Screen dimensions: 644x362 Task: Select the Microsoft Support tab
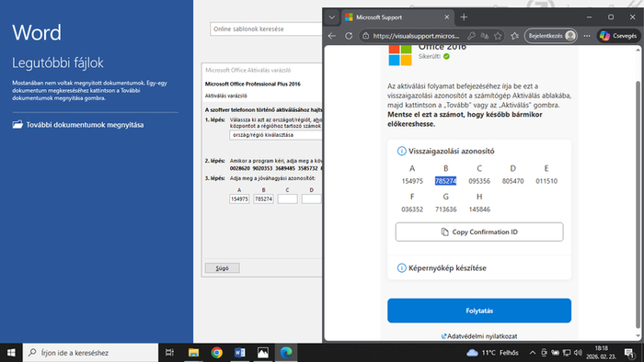397,17
